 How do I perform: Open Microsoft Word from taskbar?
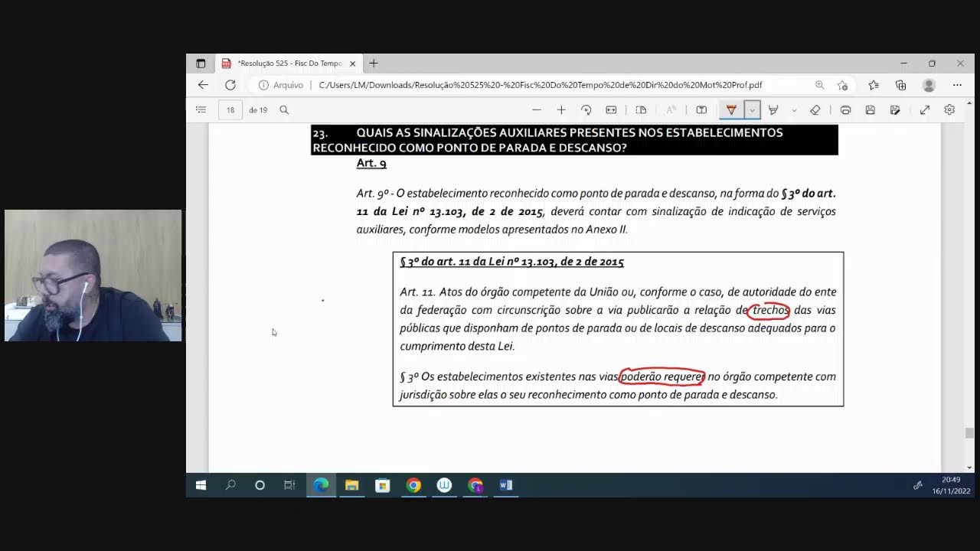505,485
